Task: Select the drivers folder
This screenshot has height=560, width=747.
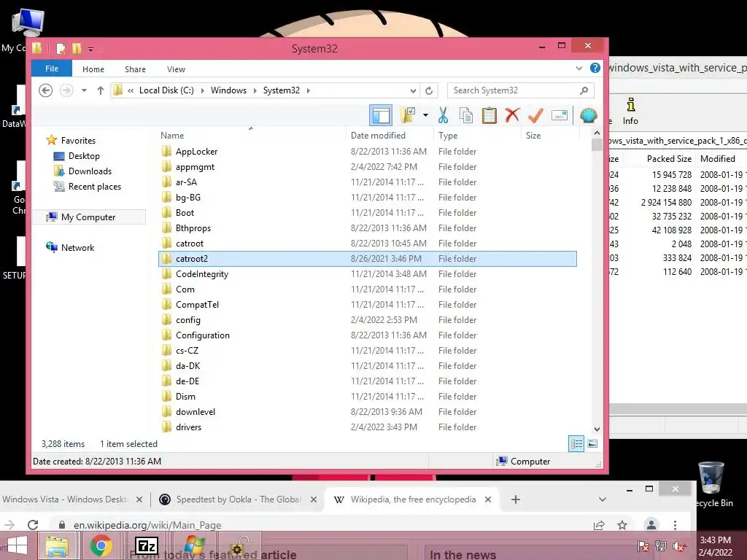Action: [188, 427]
